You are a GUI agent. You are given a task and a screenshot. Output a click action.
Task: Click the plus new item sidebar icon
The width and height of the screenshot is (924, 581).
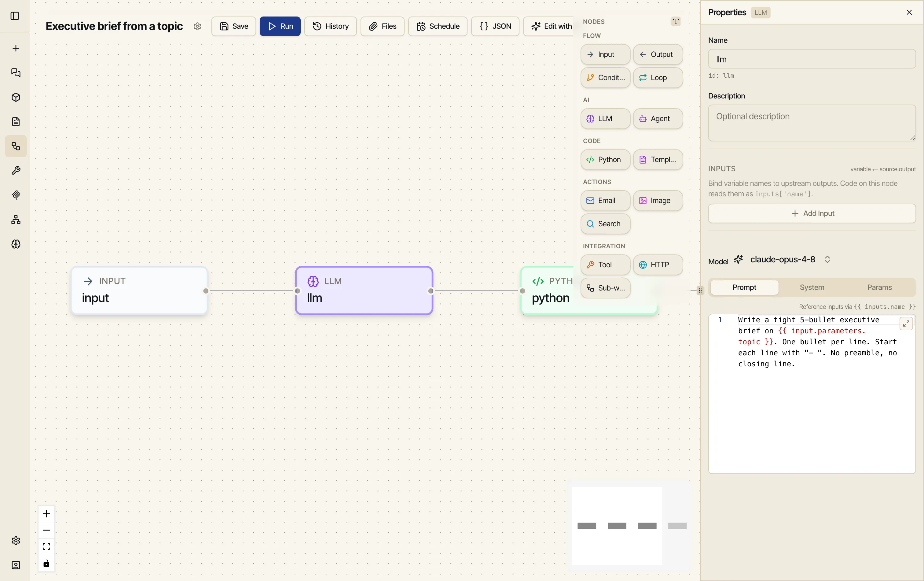pos(16,48)
